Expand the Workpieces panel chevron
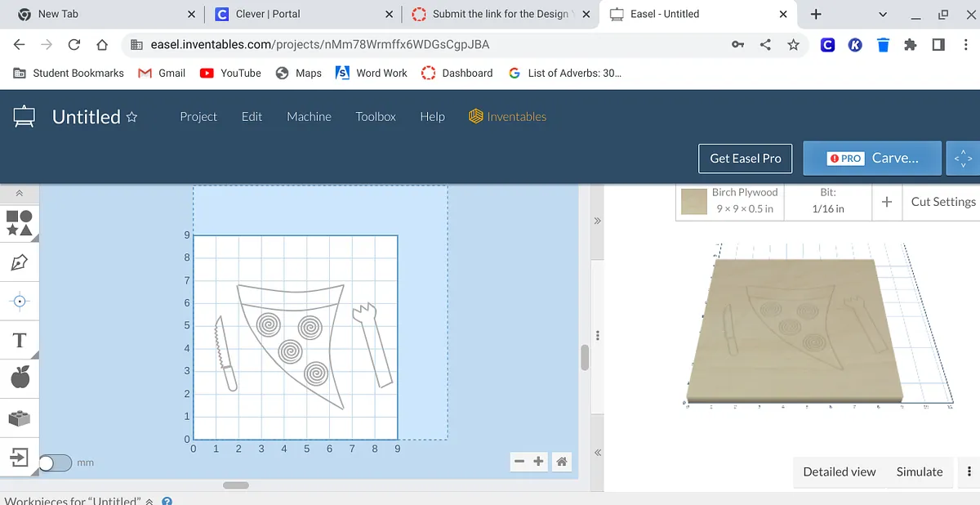 (x=149, y=501)
